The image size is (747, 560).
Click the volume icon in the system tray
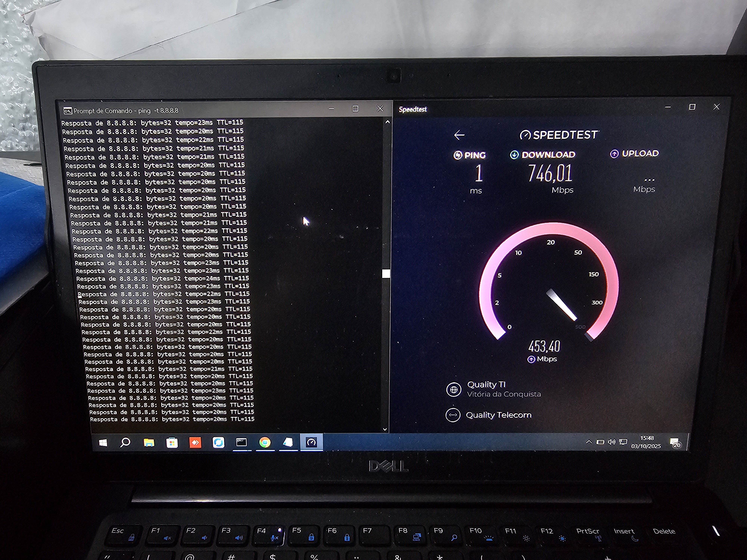[611, 442]
